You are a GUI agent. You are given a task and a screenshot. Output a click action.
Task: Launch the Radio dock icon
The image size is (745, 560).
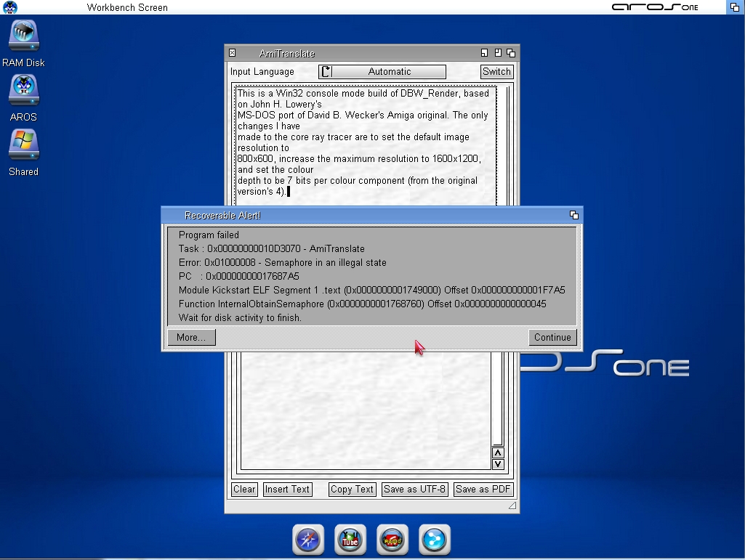(392, 540)
